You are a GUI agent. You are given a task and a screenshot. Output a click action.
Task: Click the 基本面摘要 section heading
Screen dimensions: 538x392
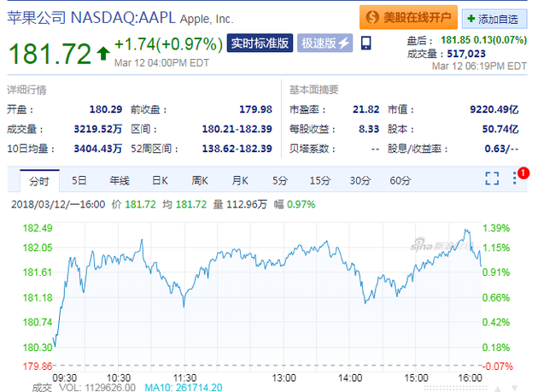point(314,90)
